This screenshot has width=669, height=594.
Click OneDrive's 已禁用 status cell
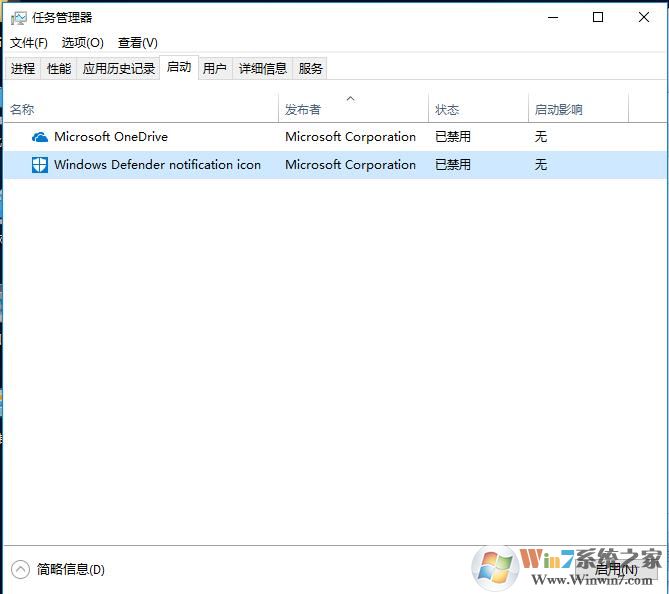click(453, 137)
